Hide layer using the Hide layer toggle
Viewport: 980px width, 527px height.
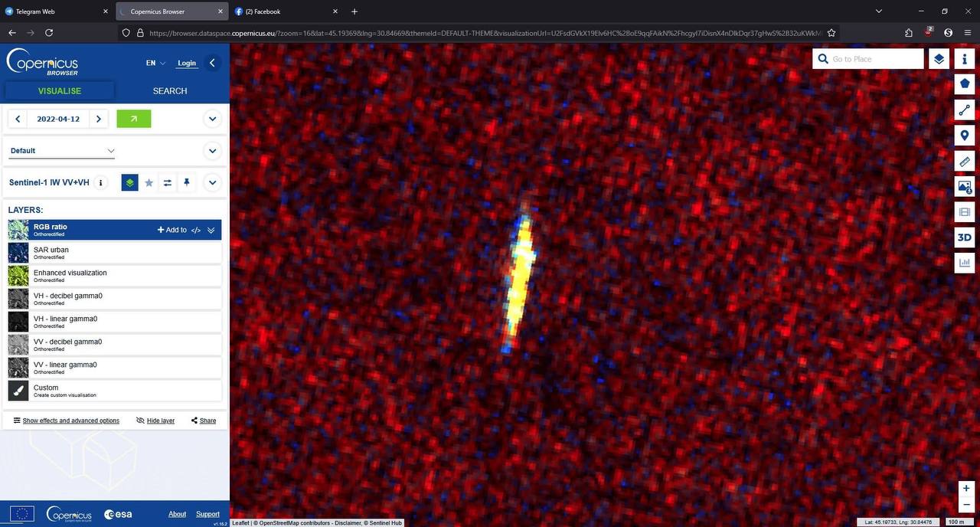pyautogui.click(x=155, y=421)
